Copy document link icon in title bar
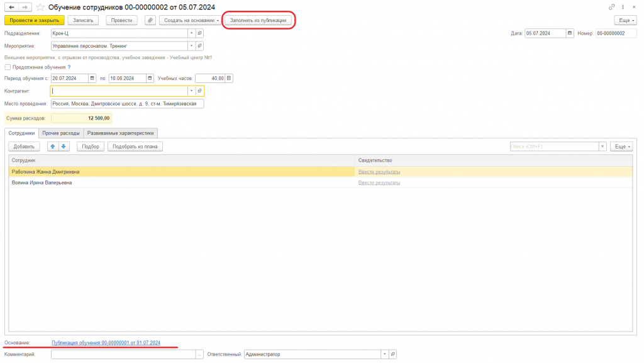This screenshot has width=644, height=363. 611,7
